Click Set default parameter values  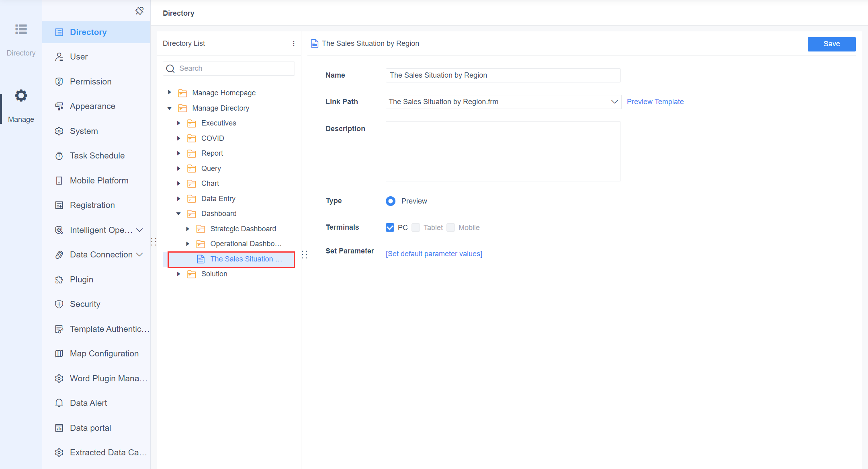[x=434, y=253]
